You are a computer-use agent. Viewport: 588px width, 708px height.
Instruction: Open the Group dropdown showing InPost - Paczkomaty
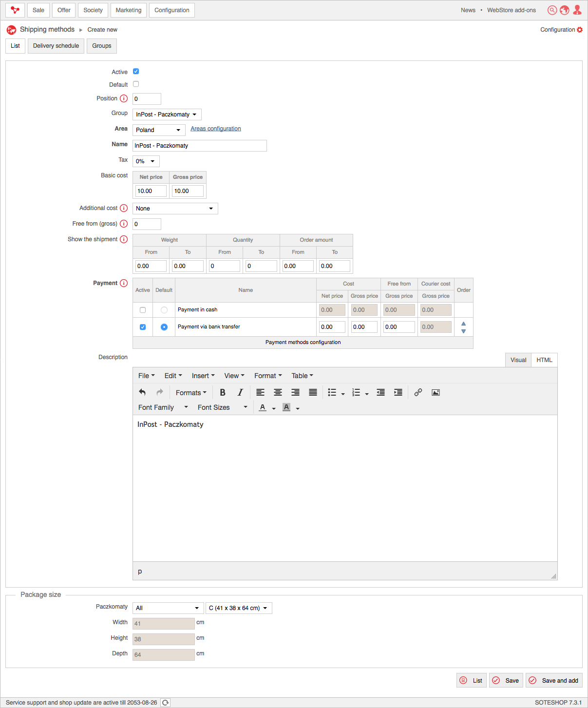167,115
